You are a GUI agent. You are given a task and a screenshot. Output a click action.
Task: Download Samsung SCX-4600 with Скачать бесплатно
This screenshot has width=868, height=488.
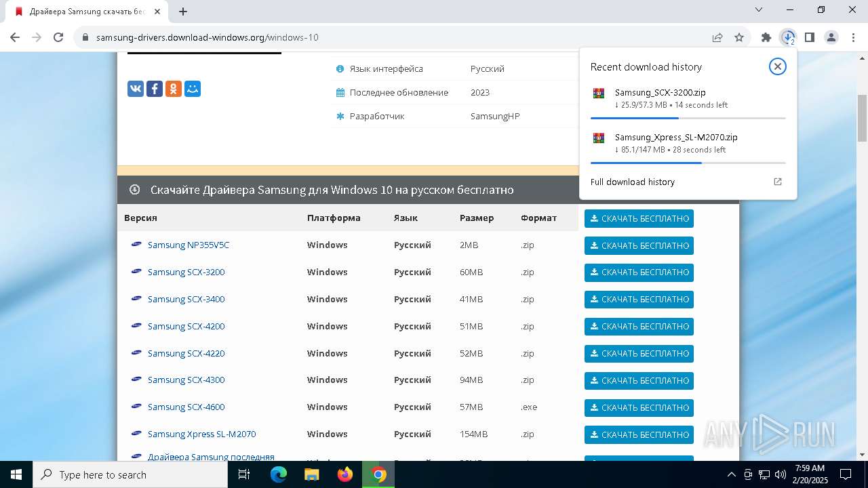(639, 408)
